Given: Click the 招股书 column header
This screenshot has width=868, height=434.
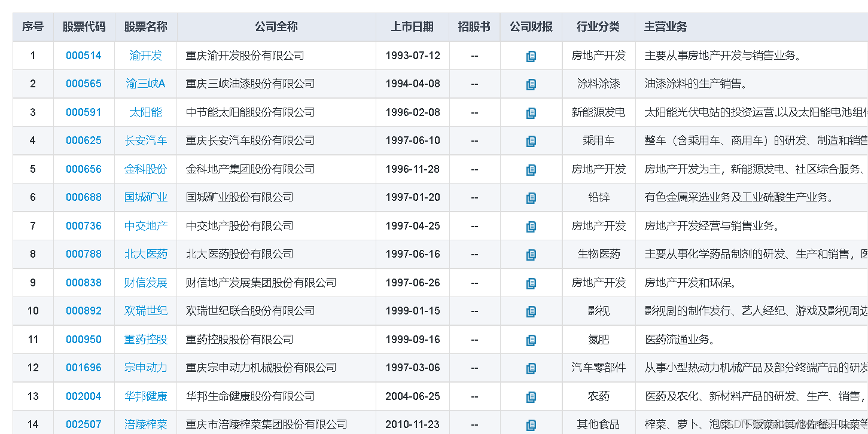Looking at the screenshot, I should (x=474, y=27).
